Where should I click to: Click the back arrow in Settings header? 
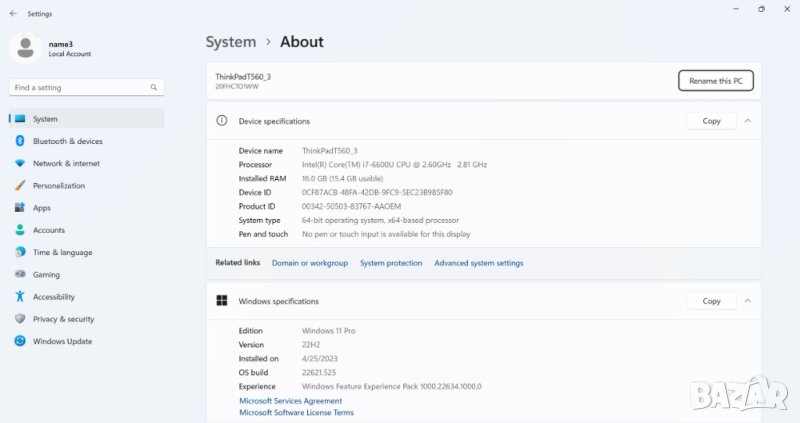click(11, 14)
